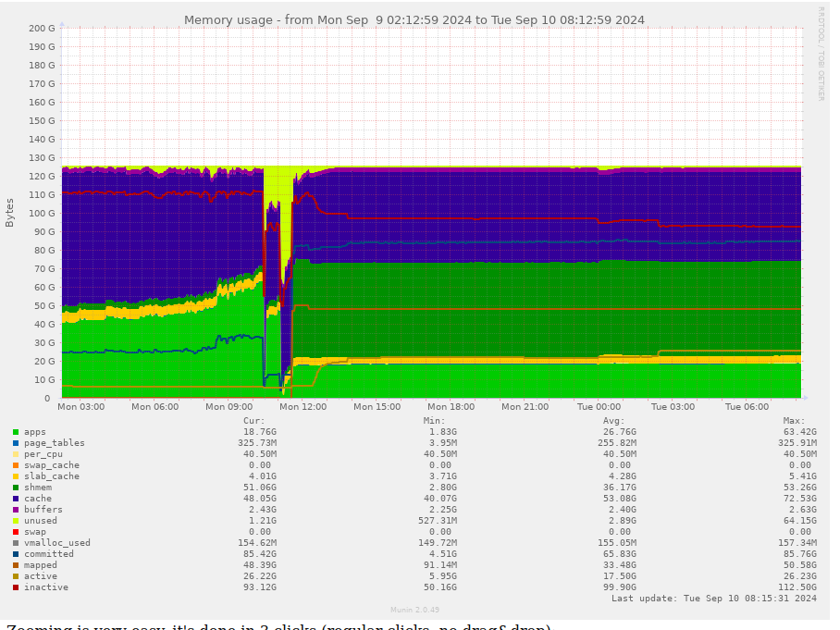The image size is (840, 630).
Task: Click the RRDTOOL / TOBI OETIKER vertical text
Action: coord(821,54)
